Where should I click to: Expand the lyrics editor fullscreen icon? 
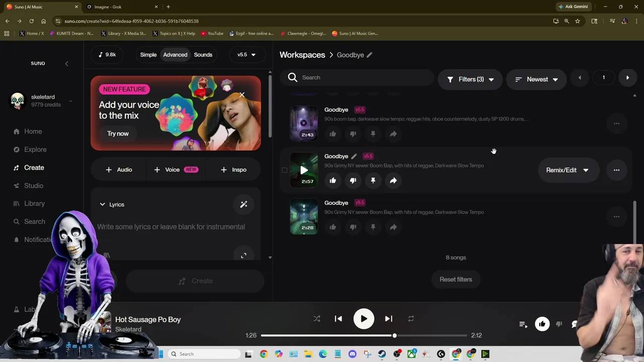pos(244,255)
